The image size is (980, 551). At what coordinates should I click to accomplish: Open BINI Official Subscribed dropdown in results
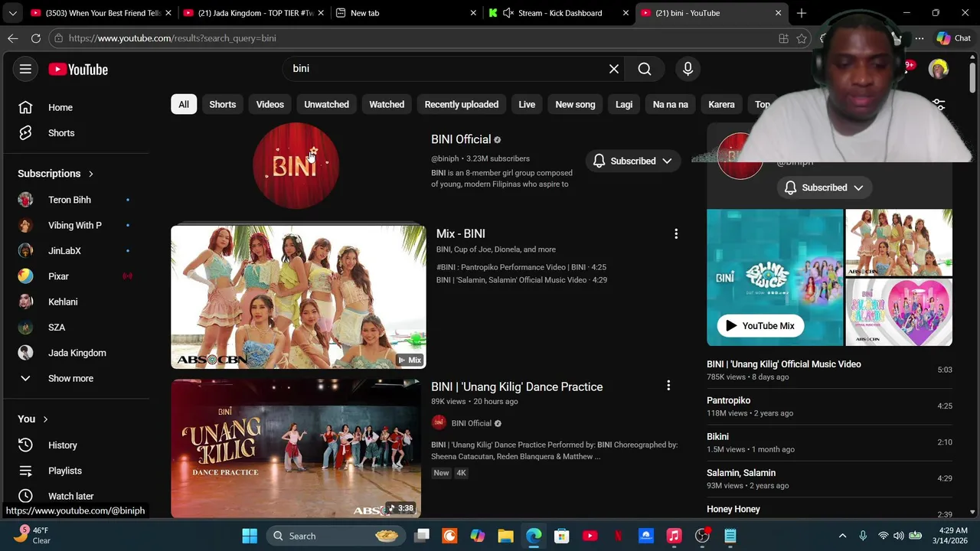point(633,161)
